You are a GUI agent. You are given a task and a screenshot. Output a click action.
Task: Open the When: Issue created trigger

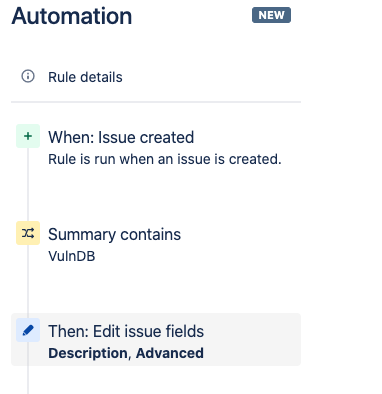tap(121, 137)
